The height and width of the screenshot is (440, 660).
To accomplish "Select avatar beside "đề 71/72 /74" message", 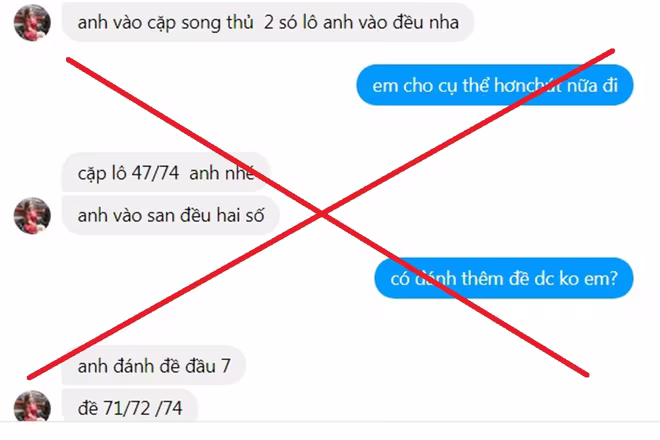I will (32, 406).
